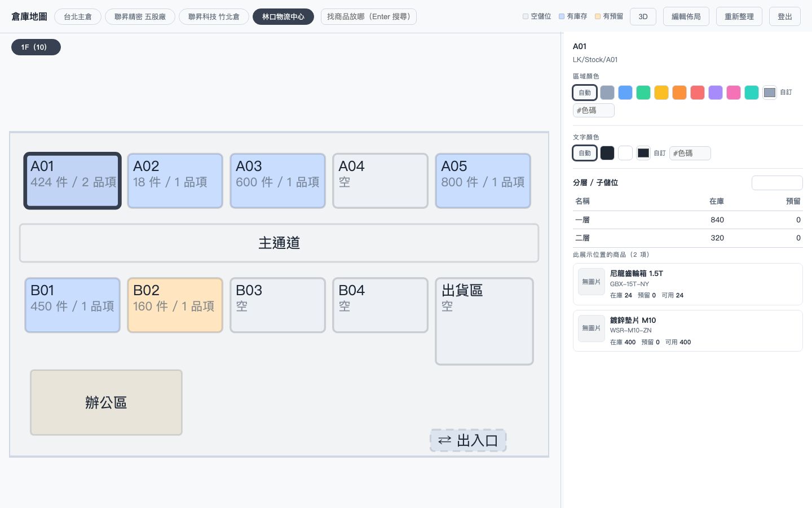Open the 尼龍齒輪箱 1.5T product card
This screenshot has height=508, width=812.
pos(688,284)
